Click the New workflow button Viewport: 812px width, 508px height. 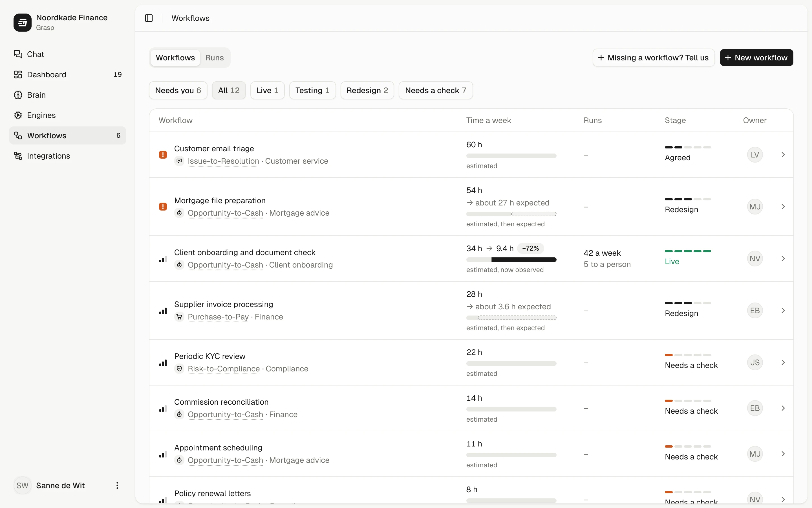pos(756,58)
